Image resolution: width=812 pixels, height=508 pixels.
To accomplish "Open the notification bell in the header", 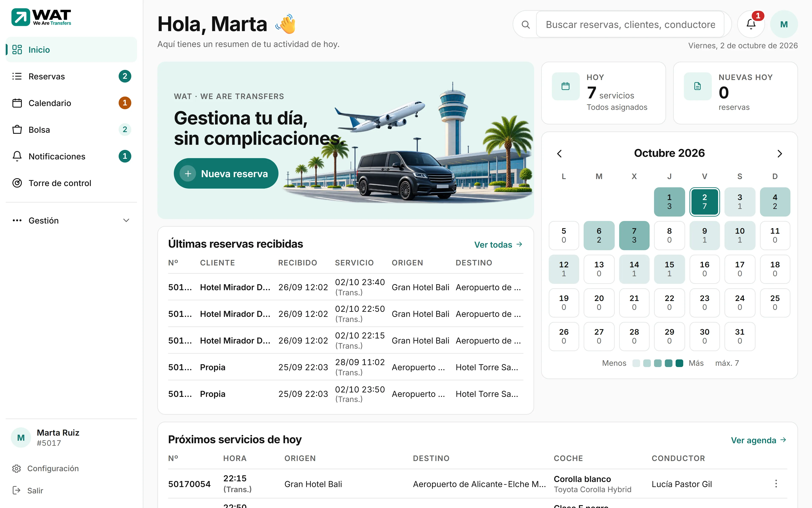I will (x=751, y=24).
